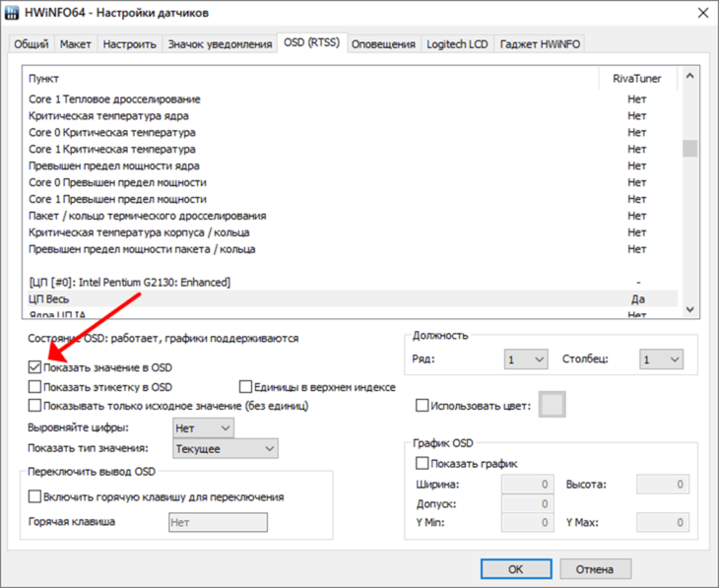The height and width of the screenshot is (588, 719).
Task: Enable Использовать цвет checkbox
Action: (422, 406)
